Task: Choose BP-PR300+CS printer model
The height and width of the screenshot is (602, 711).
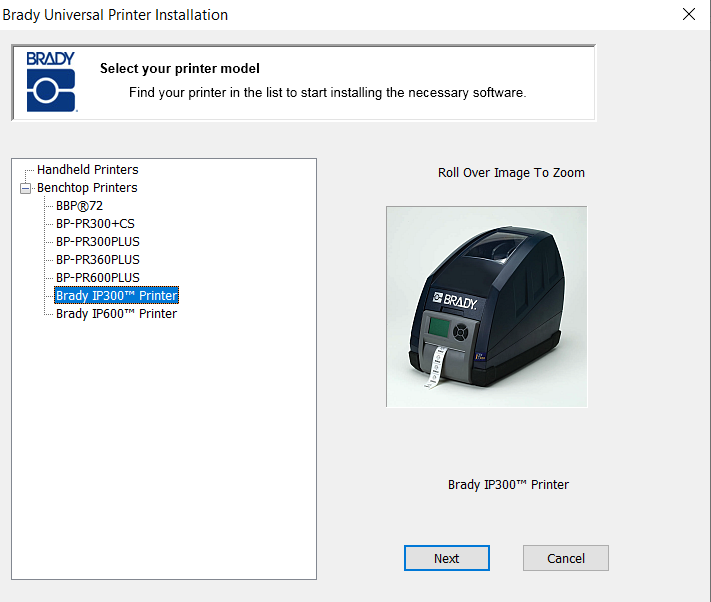Action: (x=95, y=223)
